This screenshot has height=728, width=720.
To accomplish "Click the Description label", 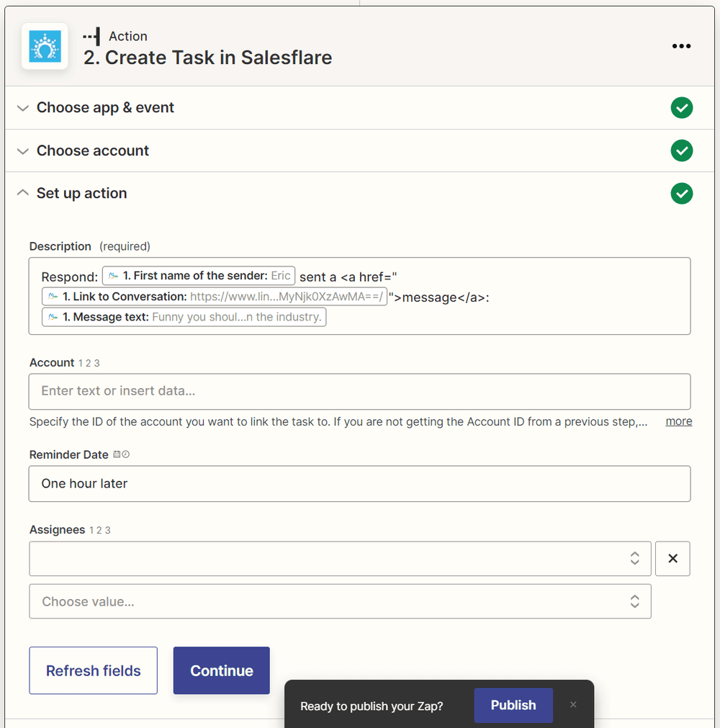I will pos(60,246).
